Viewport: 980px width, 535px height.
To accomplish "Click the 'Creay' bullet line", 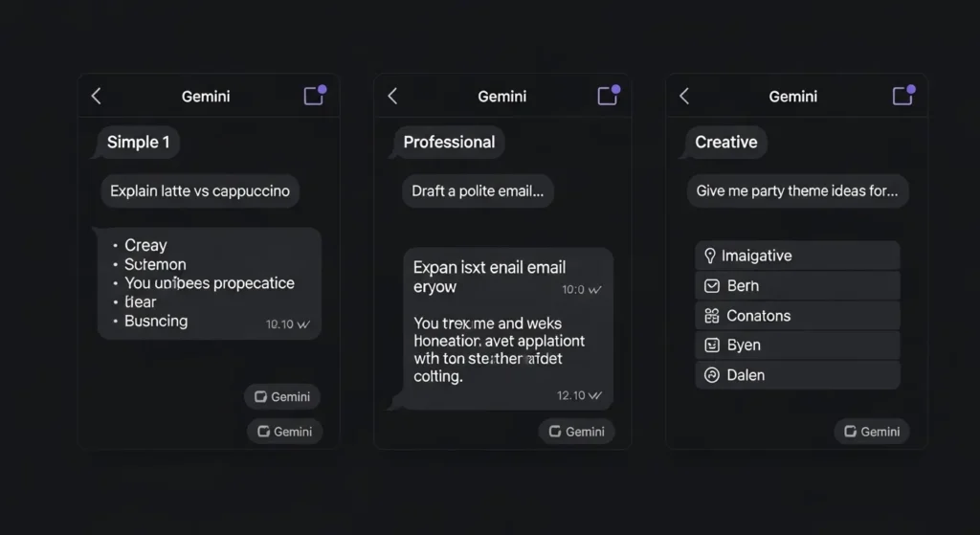I will (x=145, y=245).
